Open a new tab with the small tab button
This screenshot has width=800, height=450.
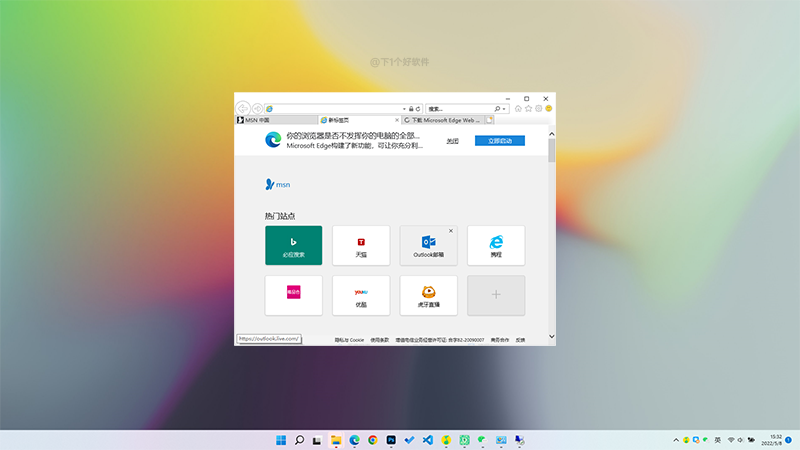(489, 120)
